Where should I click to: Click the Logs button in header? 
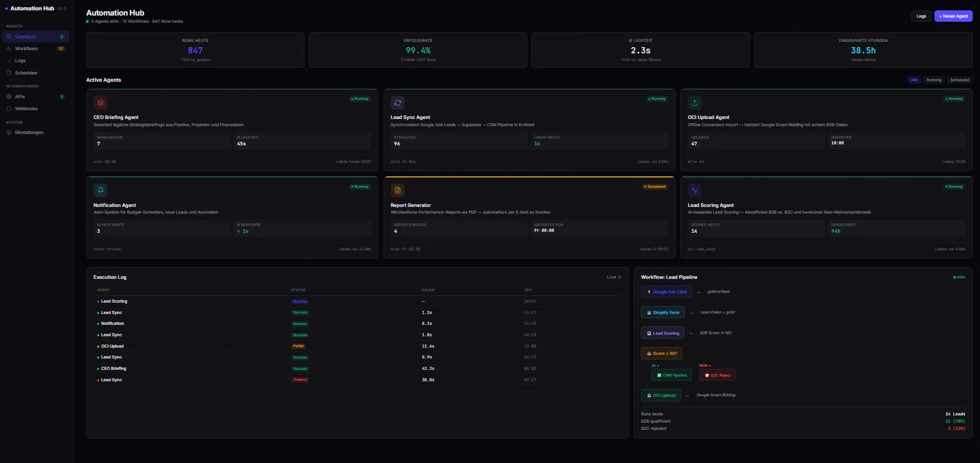[x=921, y=16]
